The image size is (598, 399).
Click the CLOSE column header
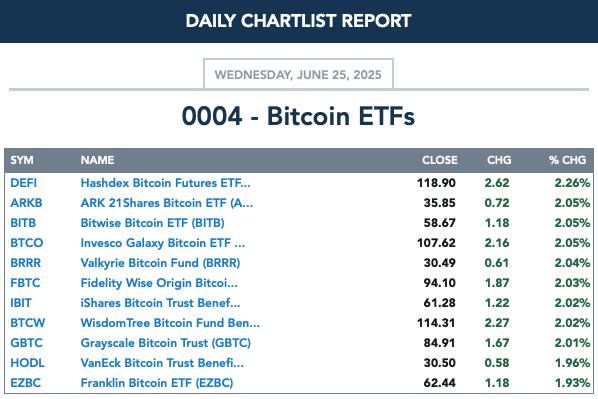pos(440,160)
